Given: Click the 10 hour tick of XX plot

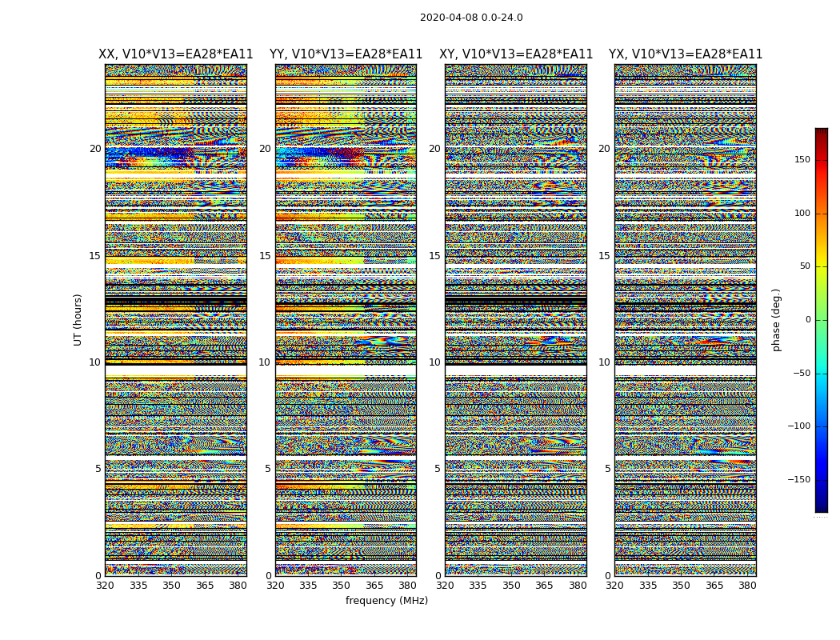Looking at the screenshot, I should point(95,362).
